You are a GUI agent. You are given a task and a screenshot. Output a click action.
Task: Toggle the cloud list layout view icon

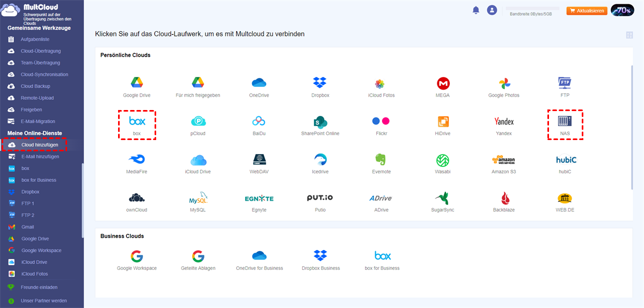[x=629, y=35]
